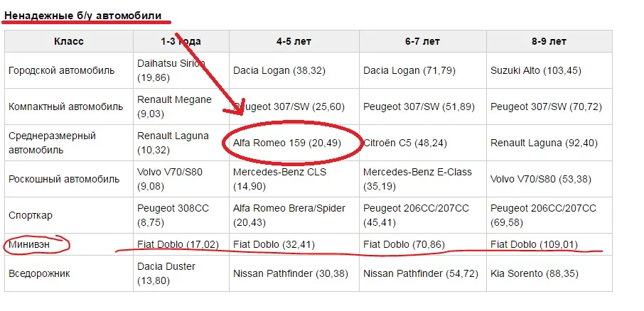
Task: Select the Mercedes-Benz CLS cell
Action: 280,179
